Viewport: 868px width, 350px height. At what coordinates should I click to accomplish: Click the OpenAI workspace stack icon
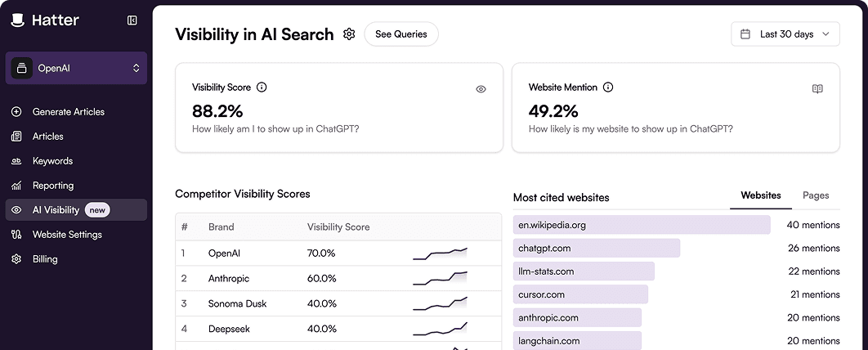[21, 68]
